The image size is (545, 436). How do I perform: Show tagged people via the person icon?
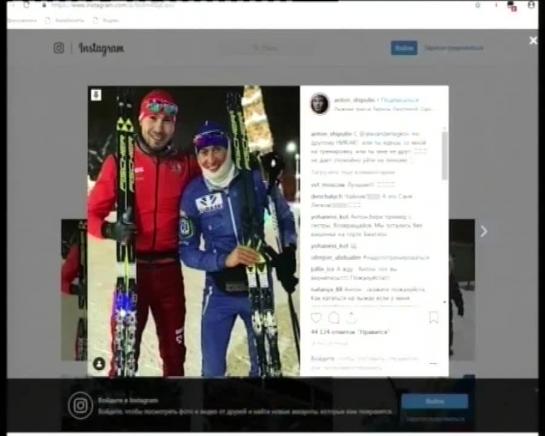click(x=99, y=364)
